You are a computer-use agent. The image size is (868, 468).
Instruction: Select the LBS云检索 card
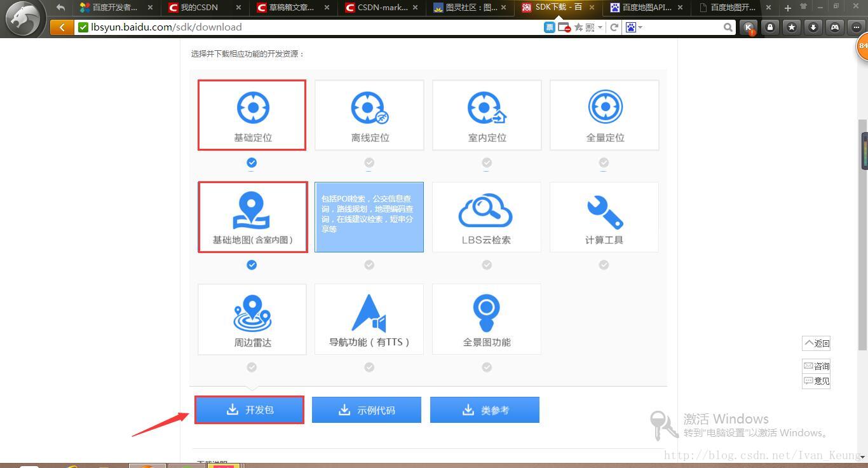[x=487, y=217]
